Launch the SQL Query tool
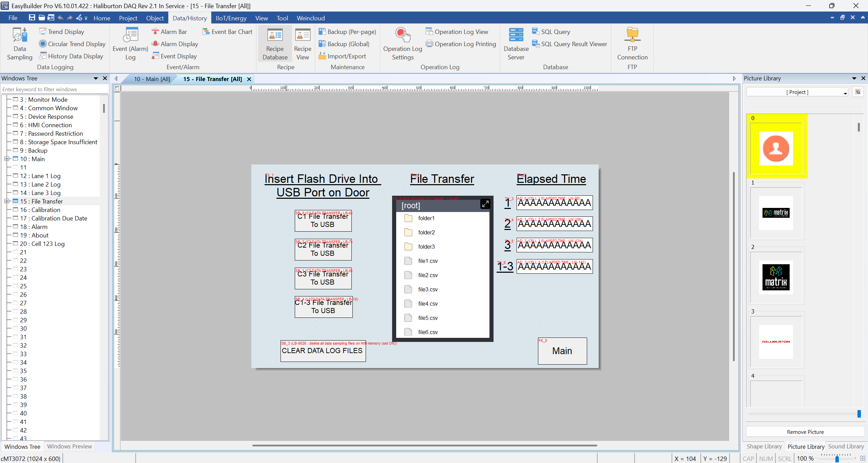This screenshot has height=463, width=868. (x=552, y=31)
